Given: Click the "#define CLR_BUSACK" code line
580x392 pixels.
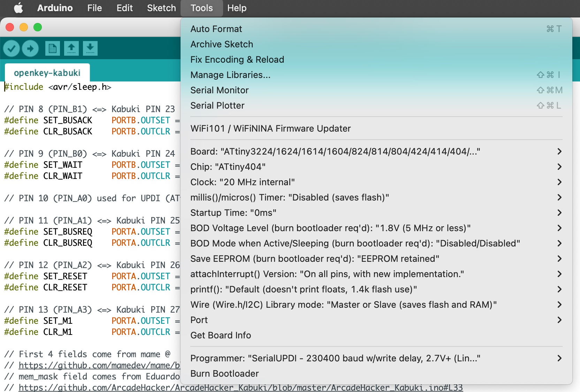Looking at the screenshot, I should point(92,131).
